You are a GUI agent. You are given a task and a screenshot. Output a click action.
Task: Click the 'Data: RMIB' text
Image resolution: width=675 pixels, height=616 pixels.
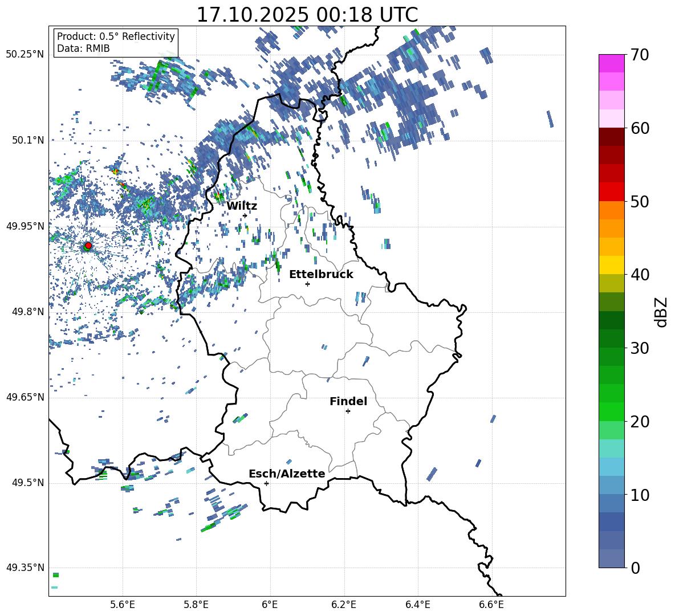point(83,48)
